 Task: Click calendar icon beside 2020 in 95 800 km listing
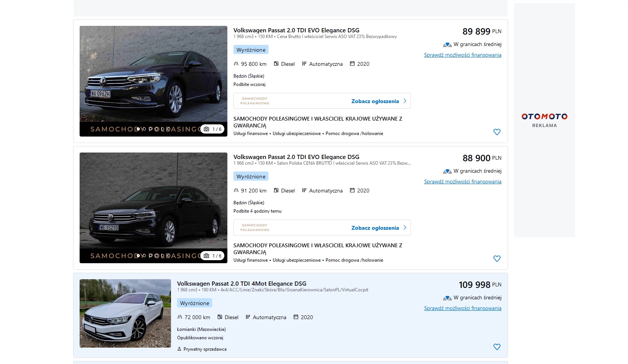pyautogui.click(x=352, y=64)
